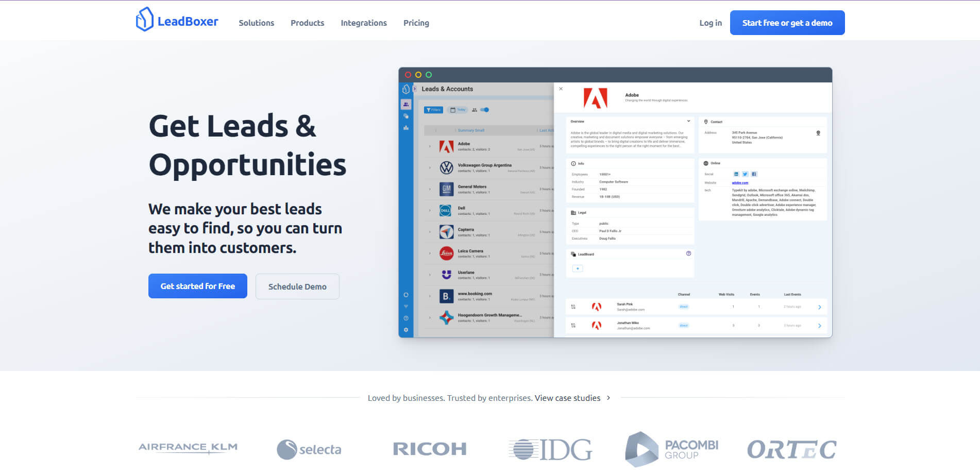Toggle the blue switch next to Today filter
This screenshot has width=980, height=473.
(x=484, y=110)
